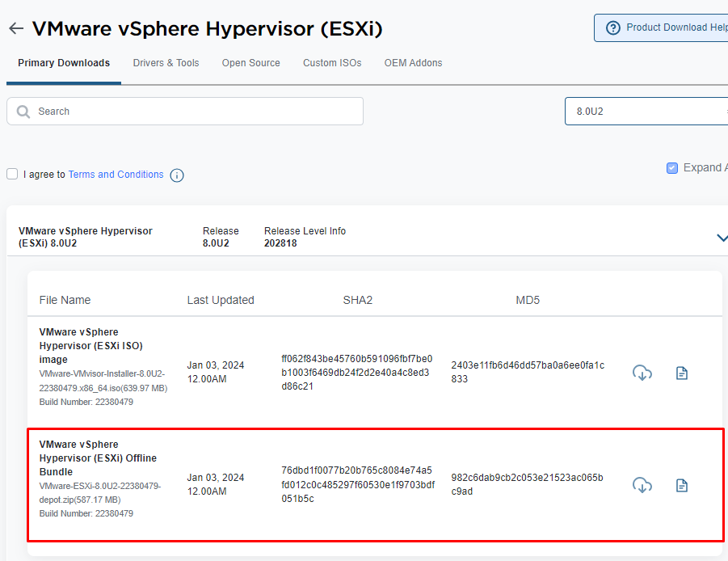
Task: Switch to the Drivers & Tools tab
Action: (166, 63)
